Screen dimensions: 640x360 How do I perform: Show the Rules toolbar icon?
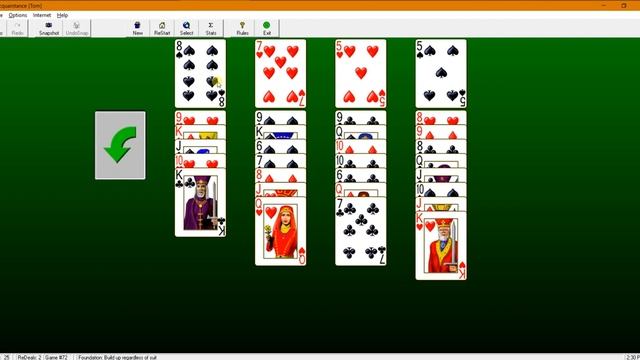pos(242,28)
